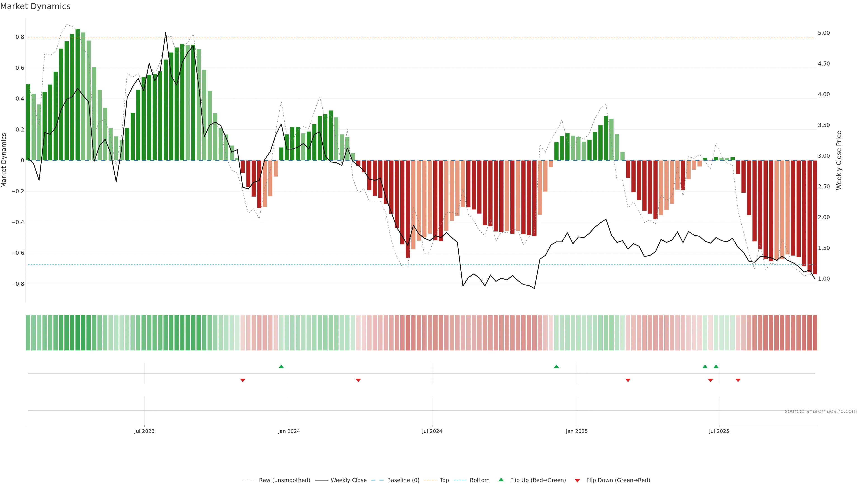Click the Market Dynamics chart title
The height and width of the screenshot is (488, 868).
35,6
